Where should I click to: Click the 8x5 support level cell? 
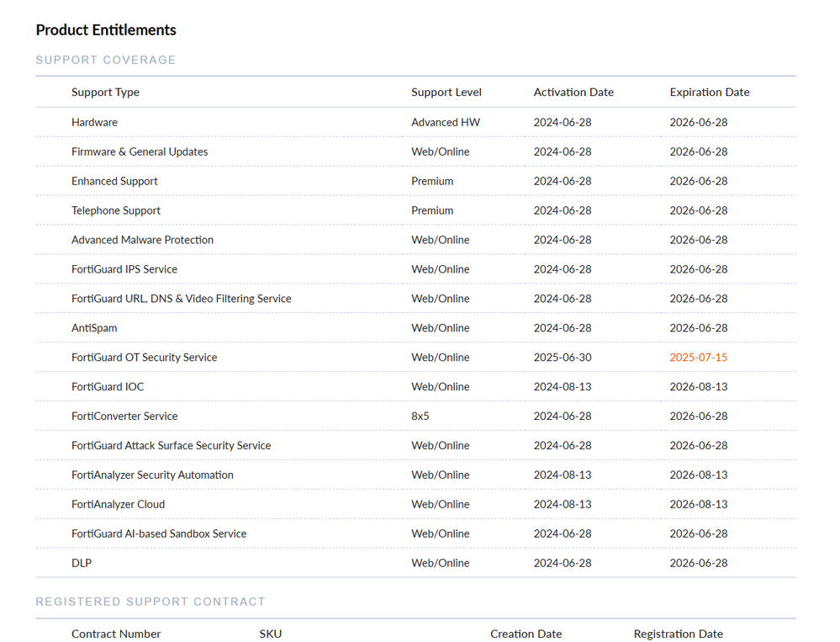[422, 417]
